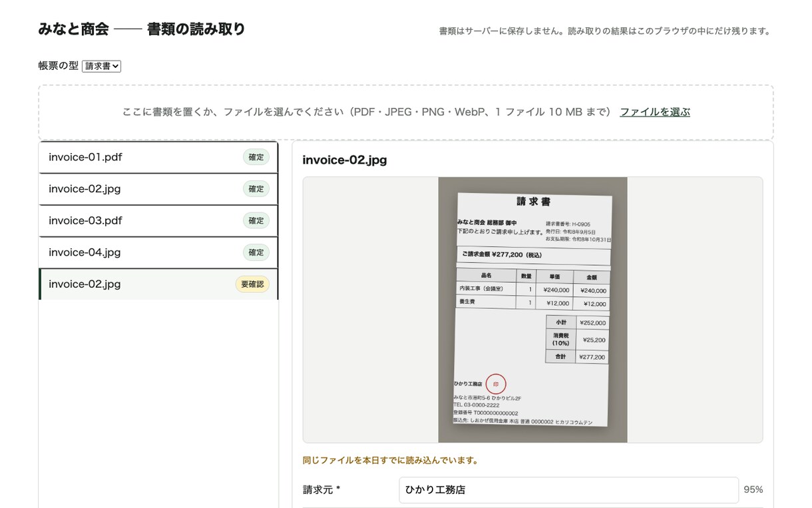Click the 確定 badge on invoice-03.pdf
The width and height of the screenshot is (812, 508).
(x=256, y=220)
